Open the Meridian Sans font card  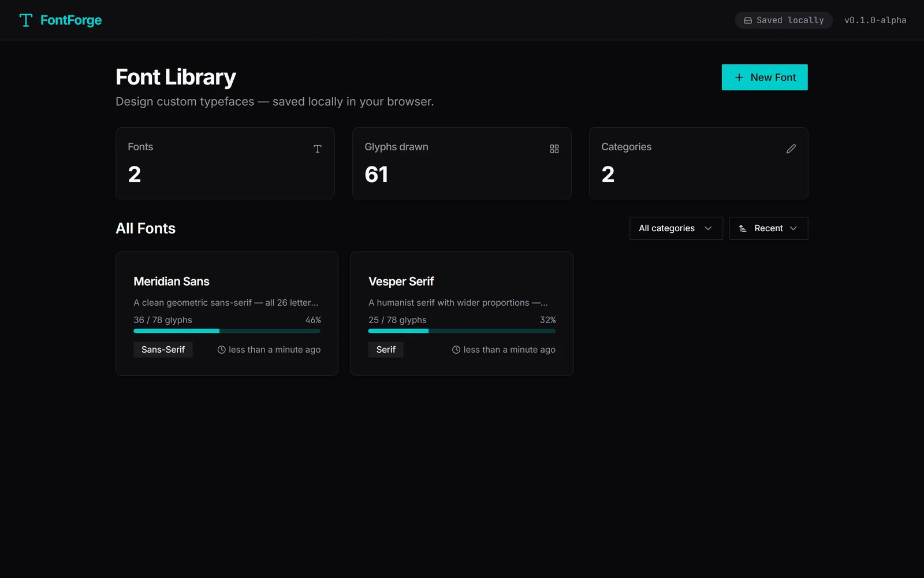(227, 314)
